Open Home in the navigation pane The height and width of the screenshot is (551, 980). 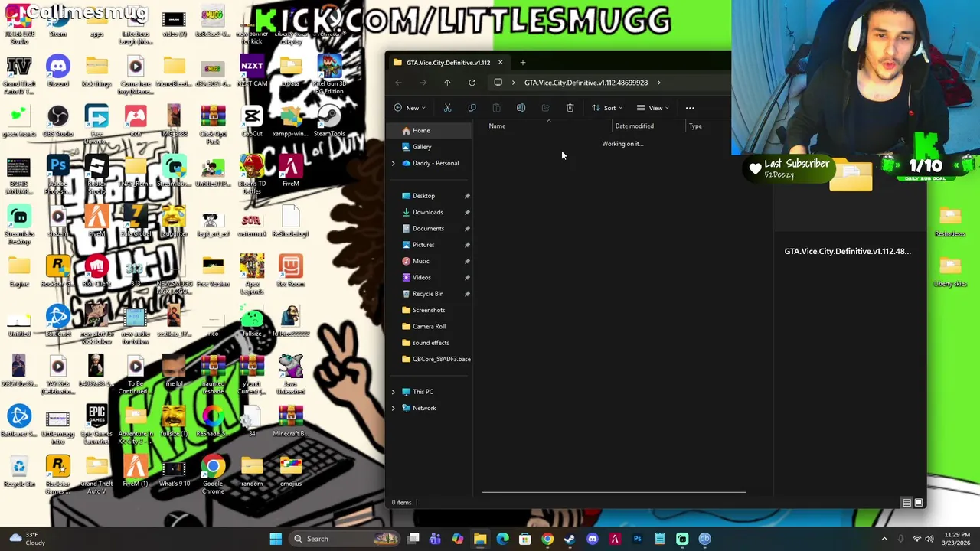click(430, 131)
